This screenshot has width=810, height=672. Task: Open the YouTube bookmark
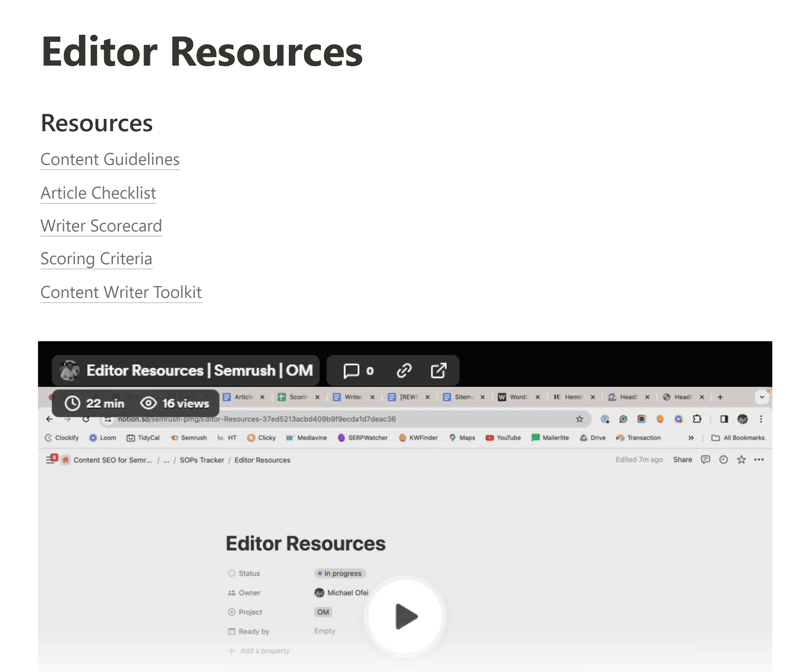pos(503,438)
